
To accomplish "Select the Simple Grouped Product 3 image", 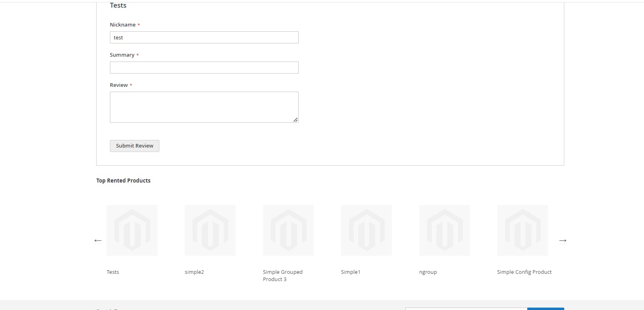I will [x=288, y=230].
